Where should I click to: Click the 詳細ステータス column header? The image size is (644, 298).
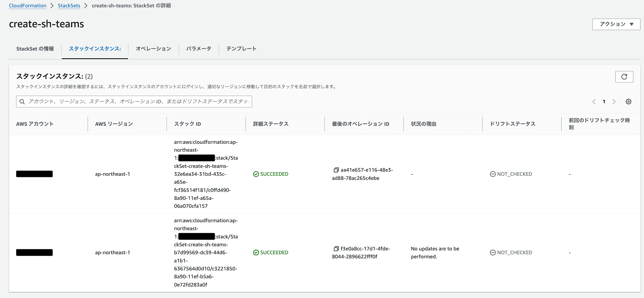pyautogui.click(x=271, y=124)
